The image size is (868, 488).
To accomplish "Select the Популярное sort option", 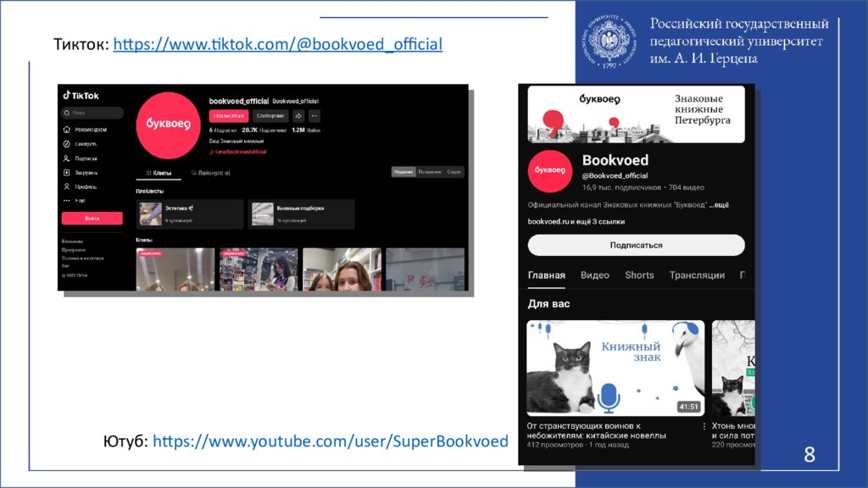I will pos(430,172).
